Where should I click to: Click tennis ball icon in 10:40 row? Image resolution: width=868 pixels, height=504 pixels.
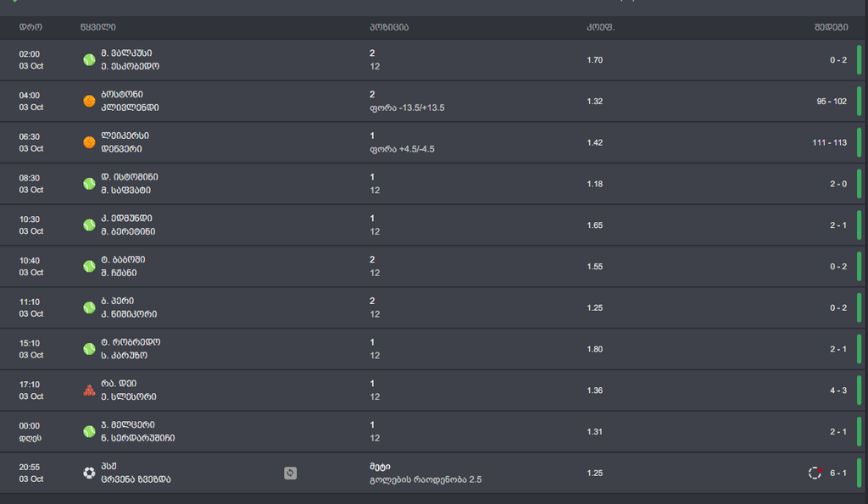(89, 266)
